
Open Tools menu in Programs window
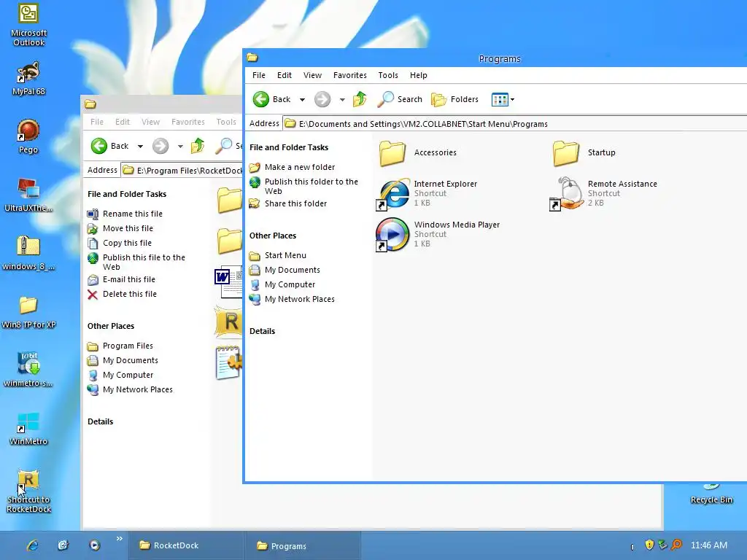tap(388, 75)
